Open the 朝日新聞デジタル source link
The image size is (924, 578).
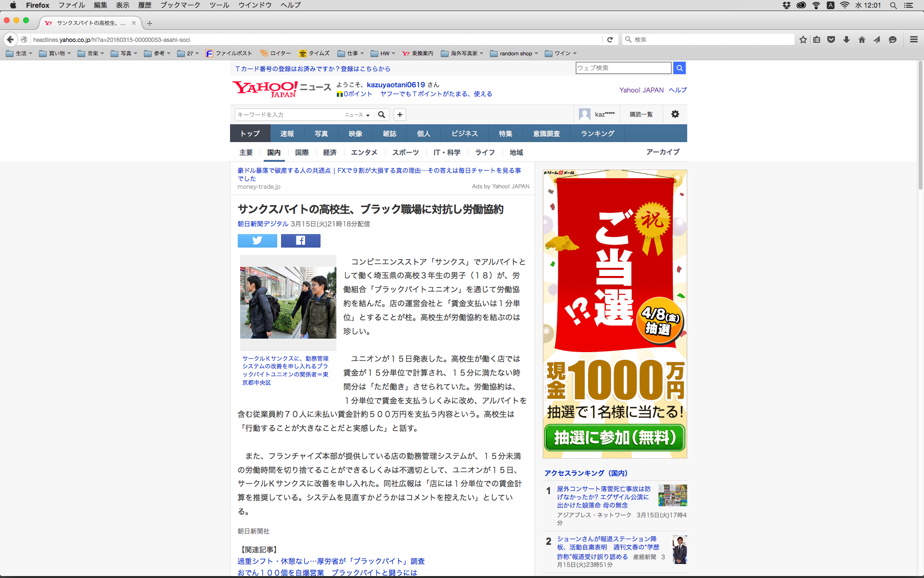pyautogui.click(x=263, y=224)
